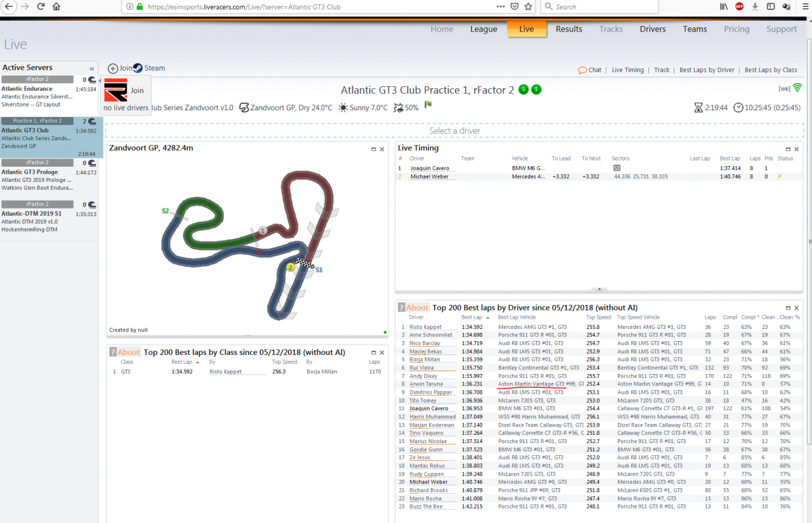Click car marker 2 on track map

[291, 268]
